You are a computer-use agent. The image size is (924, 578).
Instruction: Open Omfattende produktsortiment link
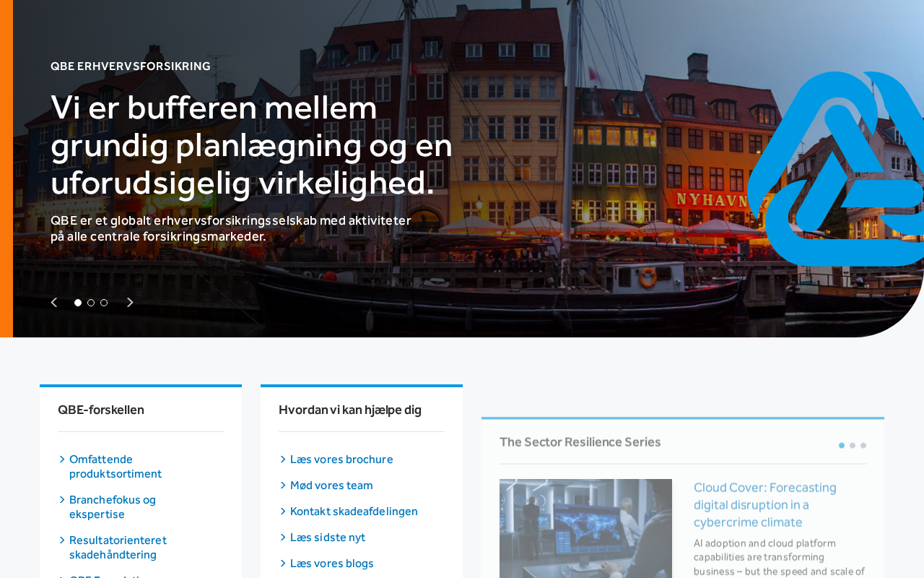click(115, 467)
